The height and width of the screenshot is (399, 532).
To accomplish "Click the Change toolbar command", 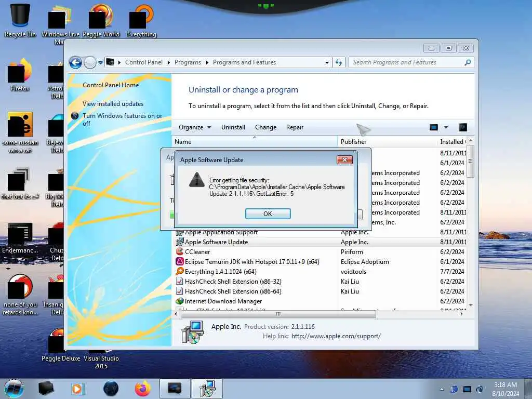I will coord(265,127).
